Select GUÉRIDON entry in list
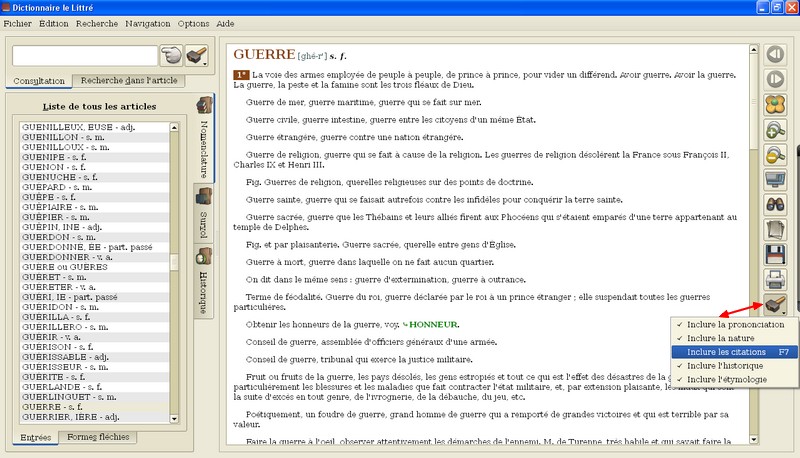This screenshot has height=458, width=800. tap(94, 307)
